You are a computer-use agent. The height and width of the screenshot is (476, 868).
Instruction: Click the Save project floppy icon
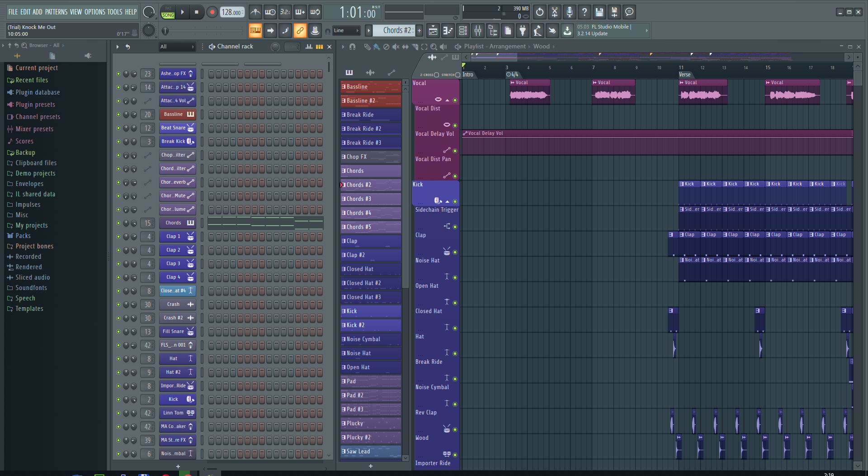click(x=599, y=12)
